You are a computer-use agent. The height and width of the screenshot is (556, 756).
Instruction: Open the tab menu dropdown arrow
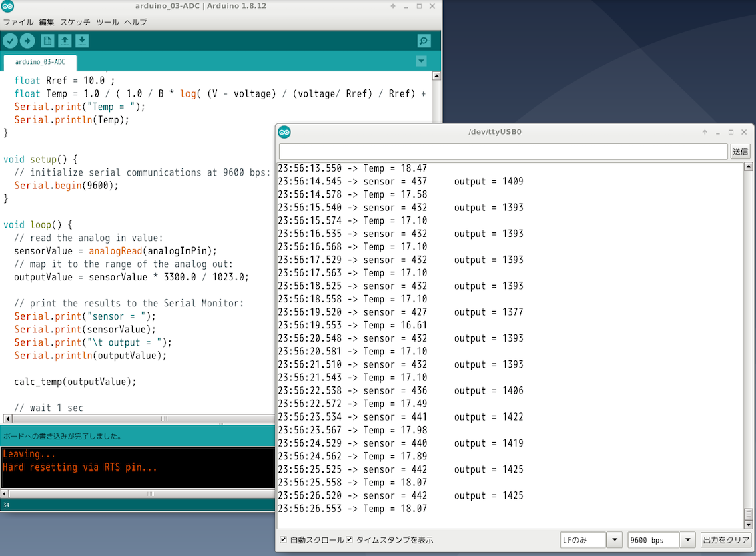(421, 61)
